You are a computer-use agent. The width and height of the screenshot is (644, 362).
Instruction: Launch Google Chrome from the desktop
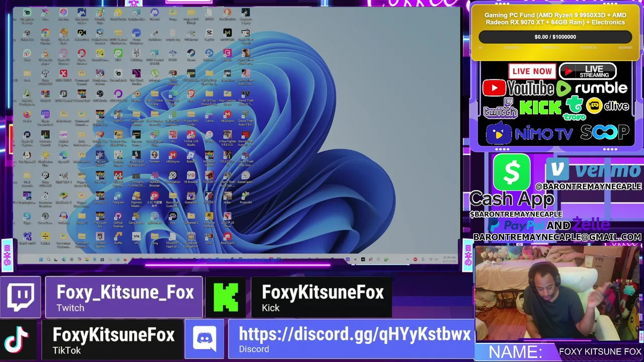pos(45,33)
